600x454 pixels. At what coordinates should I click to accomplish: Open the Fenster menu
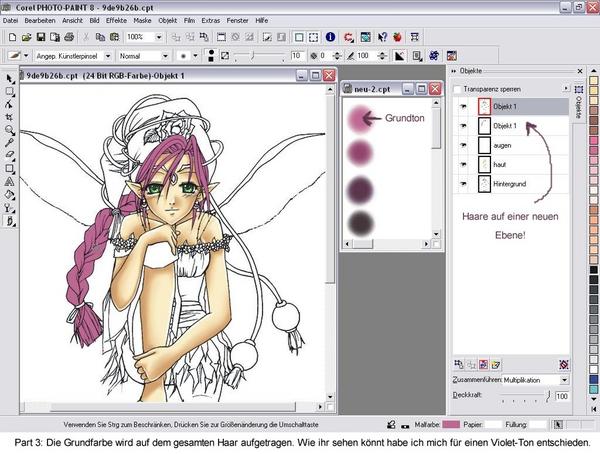(x=237, y=20)
